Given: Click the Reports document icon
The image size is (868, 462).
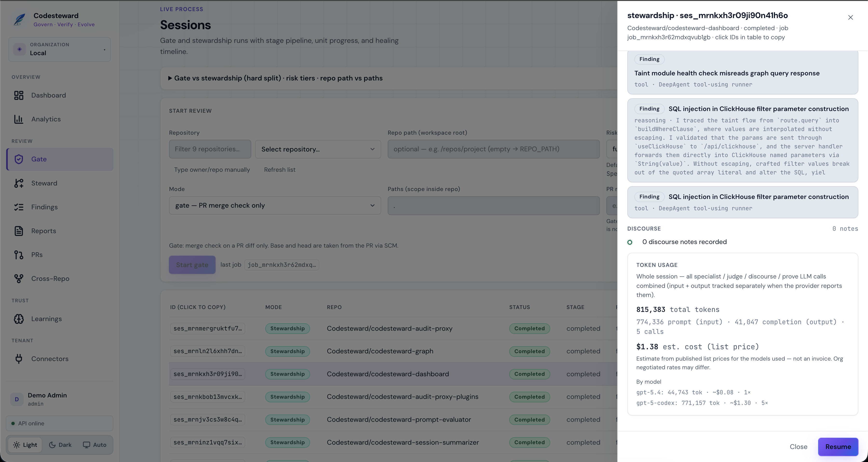Looking at the screenshot, I should tap(19, 231).
